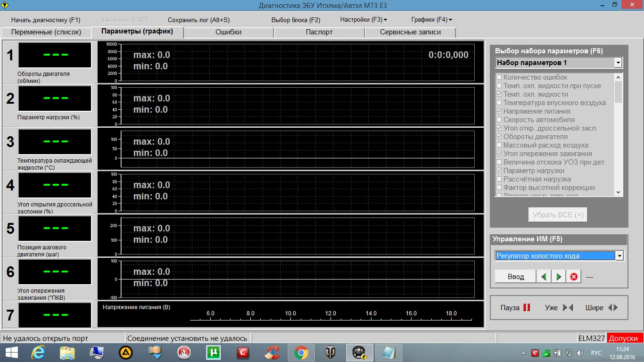Screen dimensions: 644x362
Task: Switch to Параметры (график) tab
Action: [x=137, y=32]
